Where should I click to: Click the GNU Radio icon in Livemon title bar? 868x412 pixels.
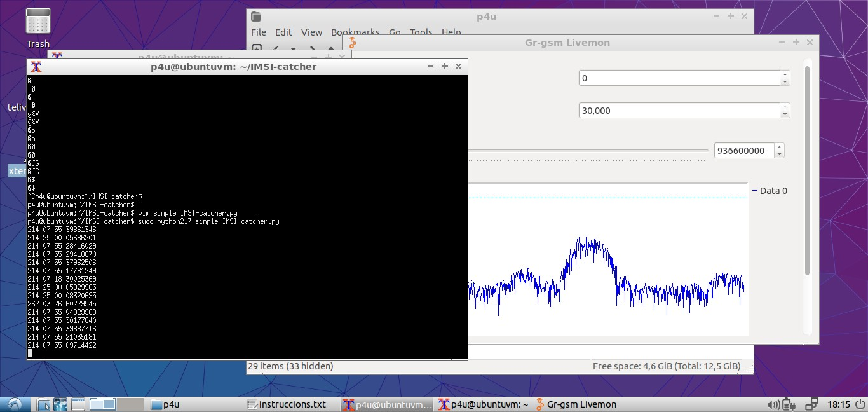[352, 43]
